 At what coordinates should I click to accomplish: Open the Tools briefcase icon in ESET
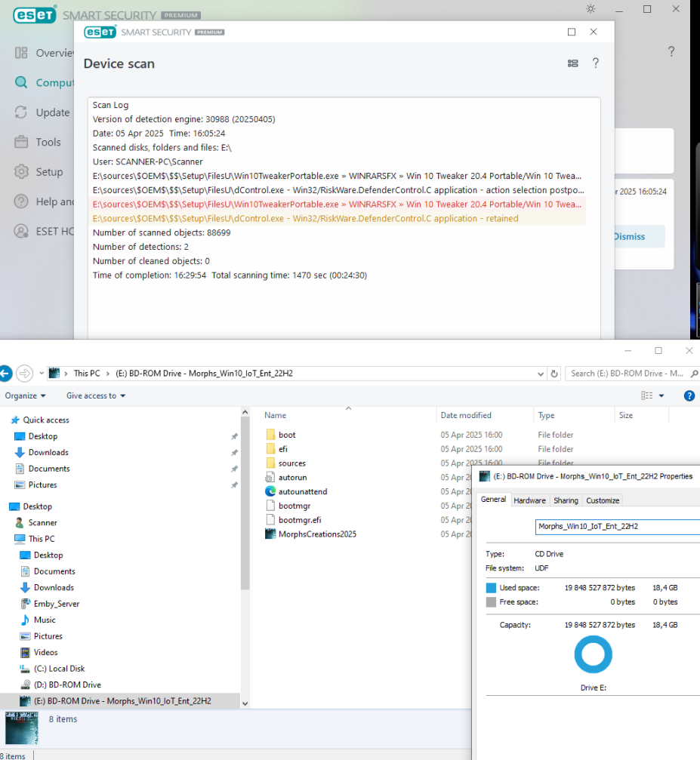pyautogui.click(x=21, y=142)
